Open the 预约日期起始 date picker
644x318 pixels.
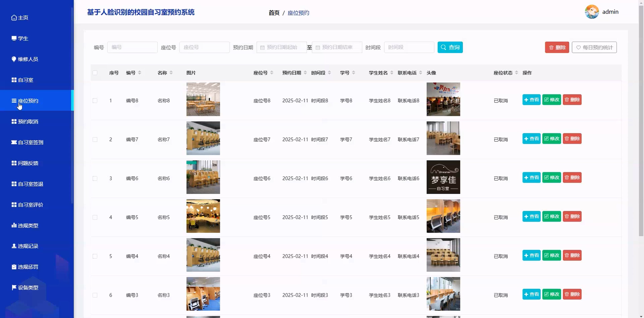pyautogui.click(x=282, y=47)
